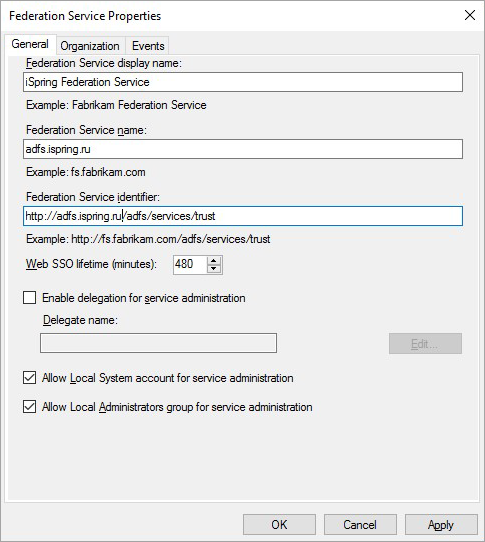Focus the Federation Service name field
485x542 pixels.
(243, 149)
